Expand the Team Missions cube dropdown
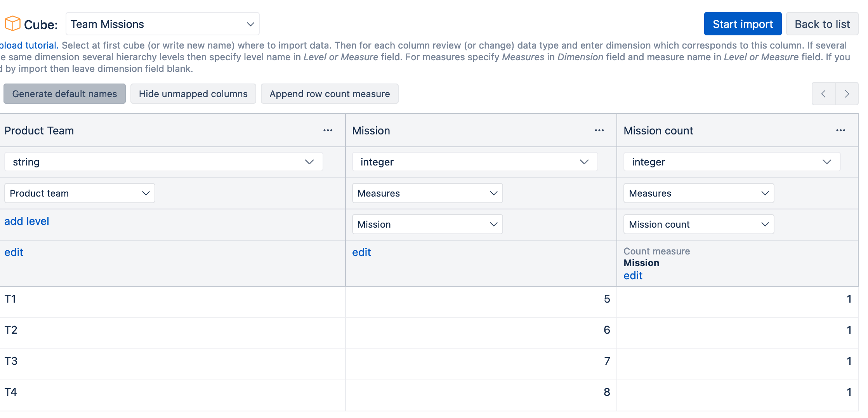Viewport: 868px width, 418px height. coord(163,24)
